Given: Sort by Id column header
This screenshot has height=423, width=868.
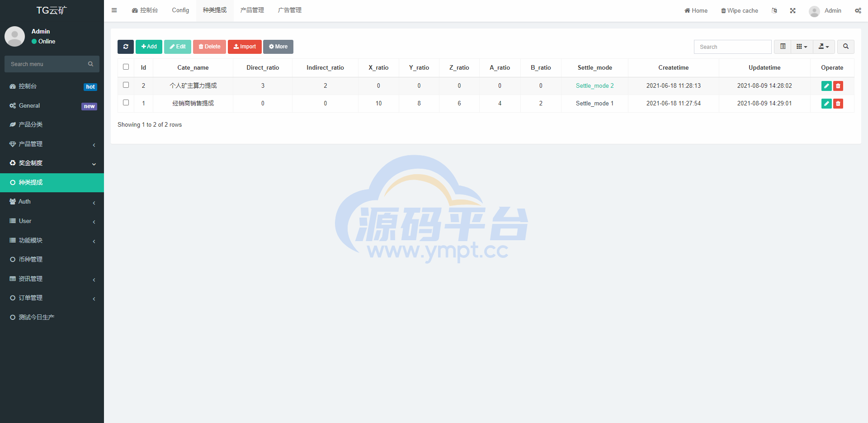Looking at the screenshot, I should 143,68.
